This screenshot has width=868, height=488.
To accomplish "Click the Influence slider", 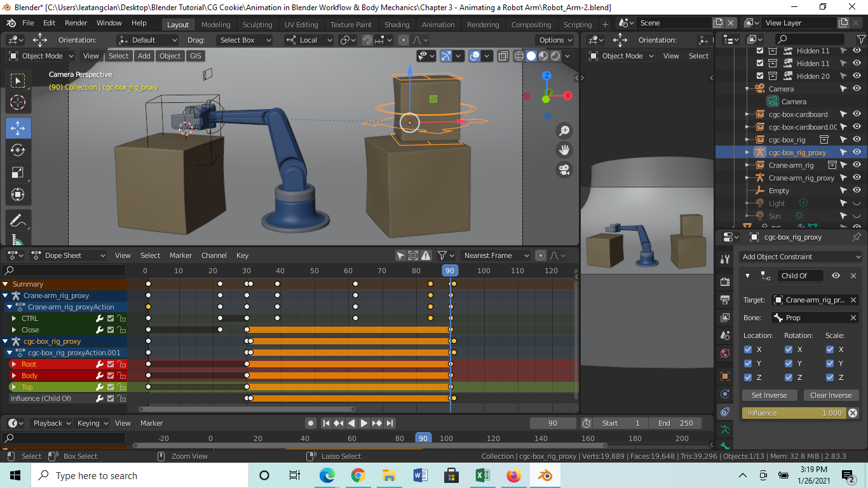I will [x=794, y=413].
